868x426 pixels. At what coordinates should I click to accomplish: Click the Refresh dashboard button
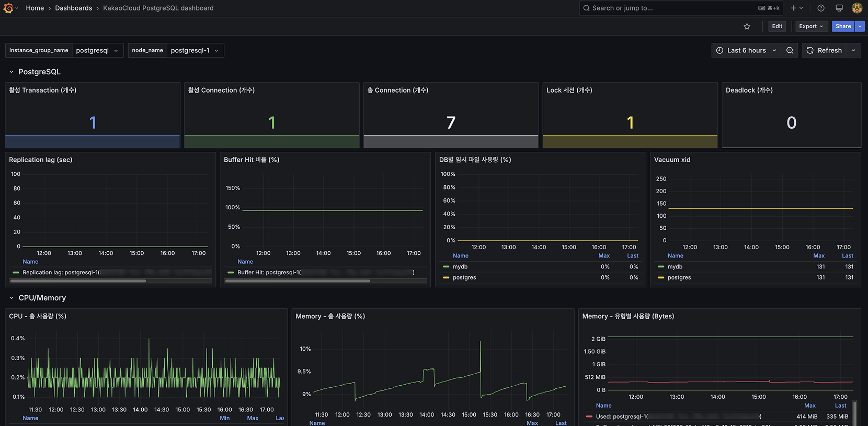825,50
